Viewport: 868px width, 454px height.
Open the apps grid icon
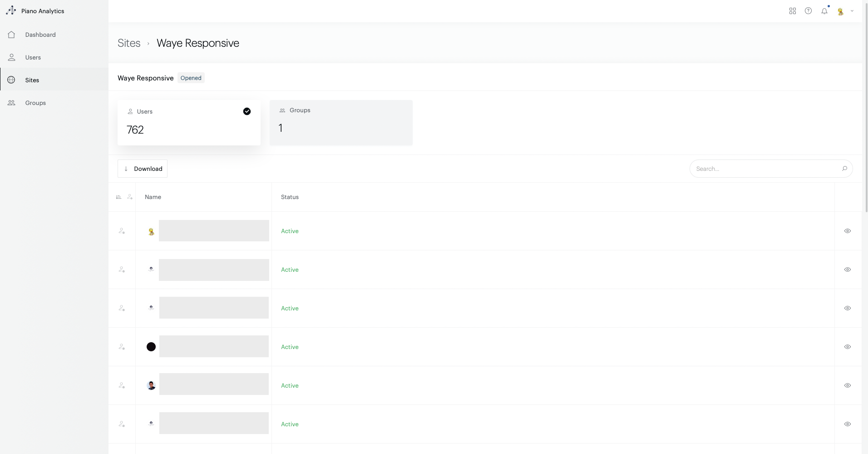tap(792, 11)
